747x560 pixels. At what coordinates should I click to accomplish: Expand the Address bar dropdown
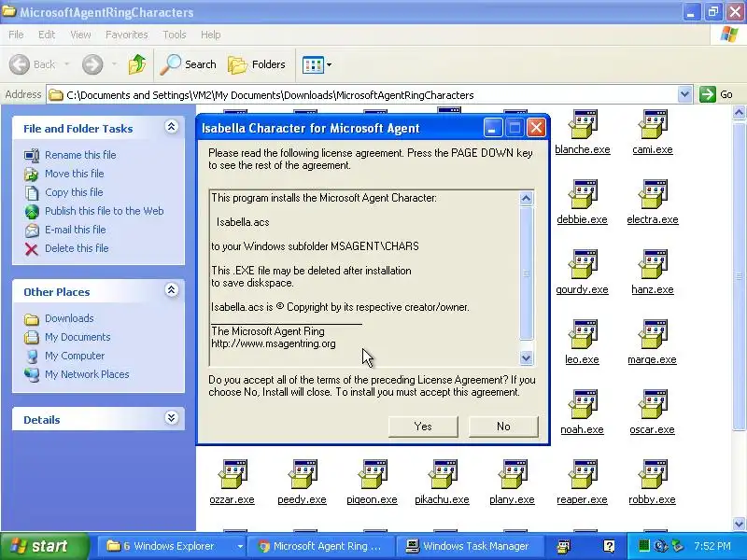(684, 94)
